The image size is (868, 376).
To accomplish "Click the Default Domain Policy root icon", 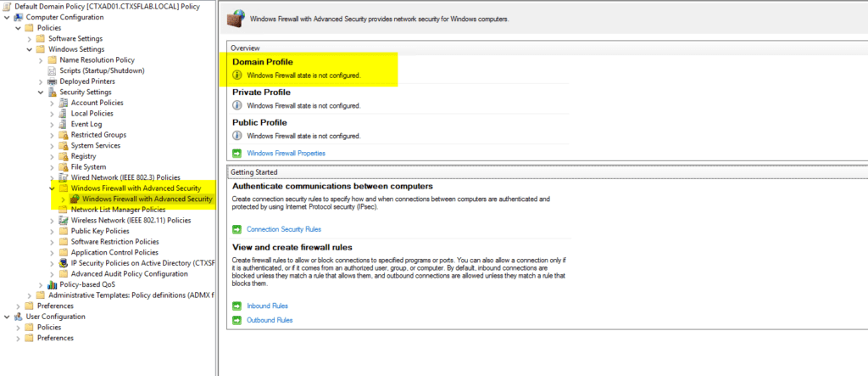I will click(x=7, y=6).
